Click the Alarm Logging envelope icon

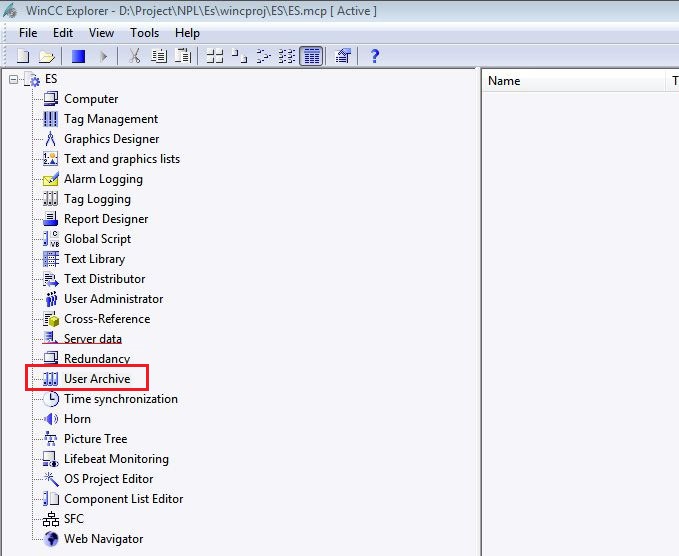(51, 179)
